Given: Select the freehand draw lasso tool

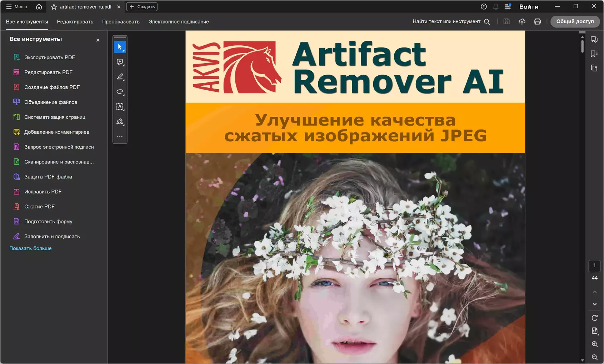Looking at the screenshot, I should (x=120, y=92).
